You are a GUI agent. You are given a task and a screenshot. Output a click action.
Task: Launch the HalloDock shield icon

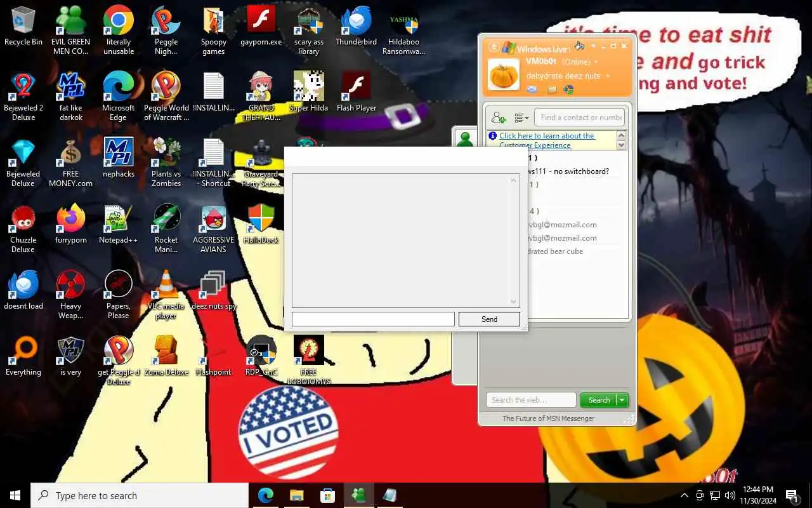coord(261,224)
